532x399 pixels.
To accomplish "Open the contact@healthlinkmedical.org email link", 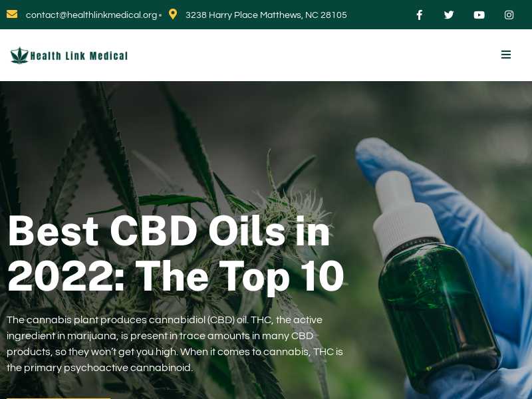I will click(x=91, y=15).
